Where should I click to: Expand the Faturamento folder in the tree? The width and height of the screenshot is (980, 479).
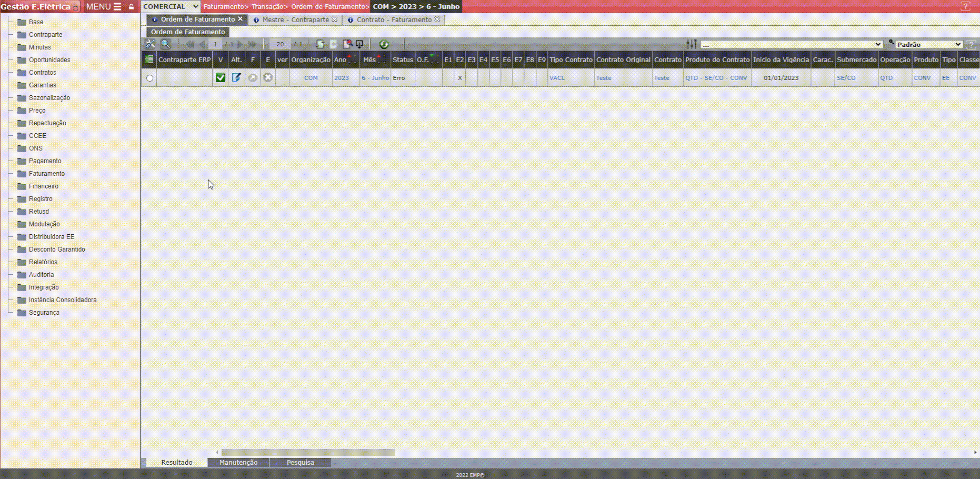[x=47, y=174]
